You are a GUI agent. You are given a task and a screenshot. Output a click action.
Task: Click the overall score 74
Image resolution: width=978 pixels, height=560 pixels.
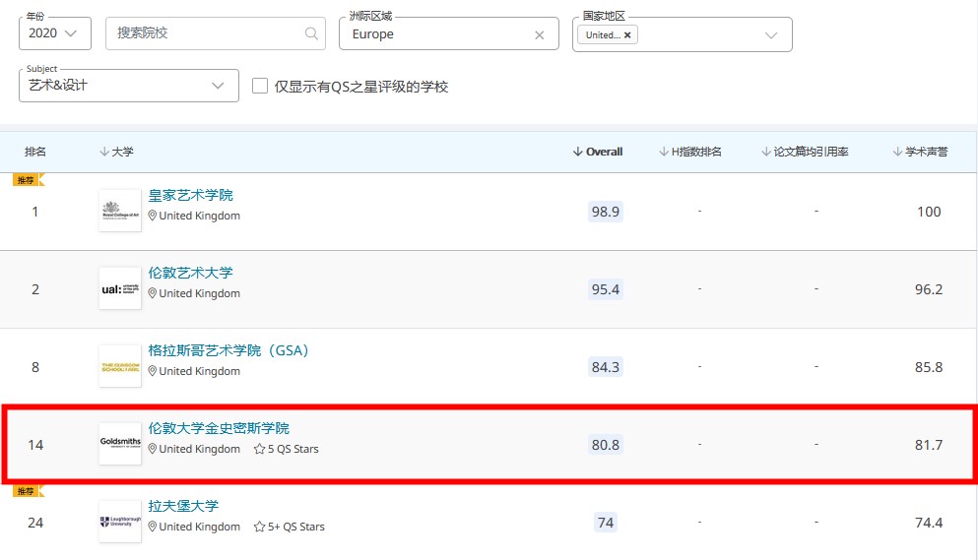click(606, 523)
